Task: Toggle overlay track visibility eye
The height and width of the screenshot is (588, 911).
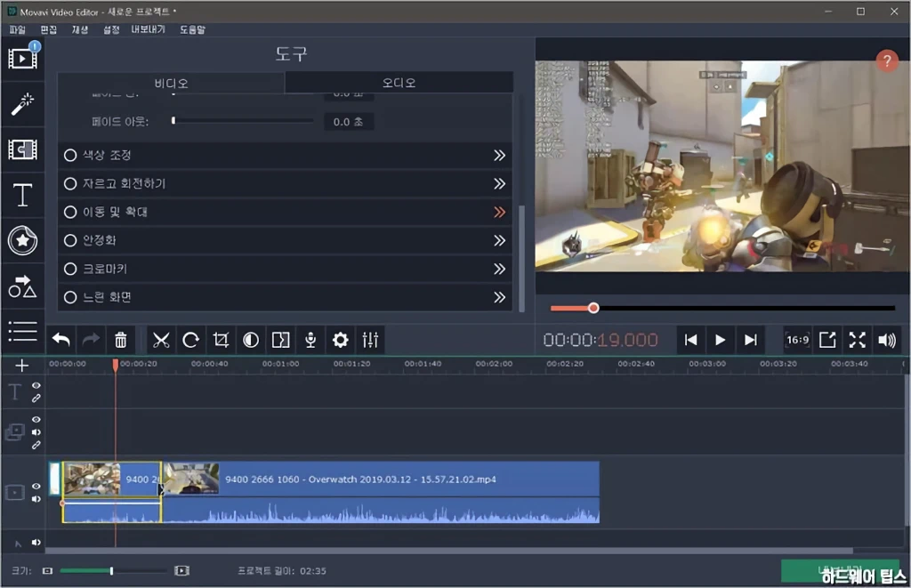Action: [36, 419]
